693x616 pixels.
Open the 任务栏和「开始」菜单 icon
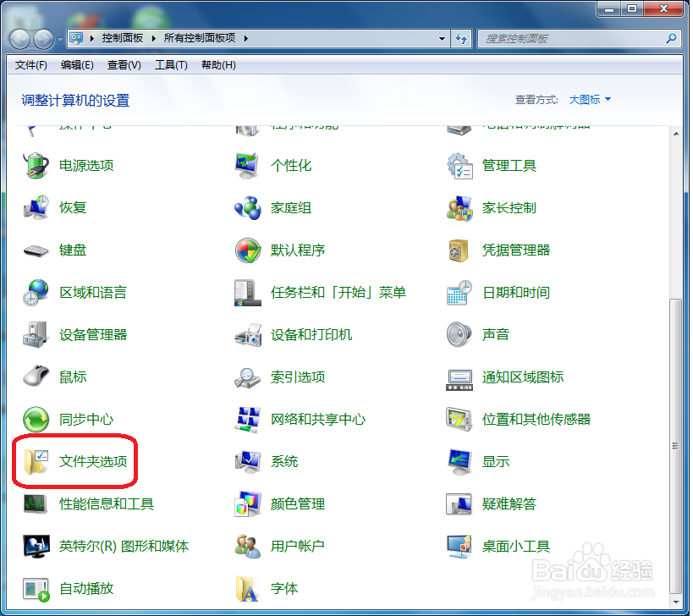pos(246,292)
